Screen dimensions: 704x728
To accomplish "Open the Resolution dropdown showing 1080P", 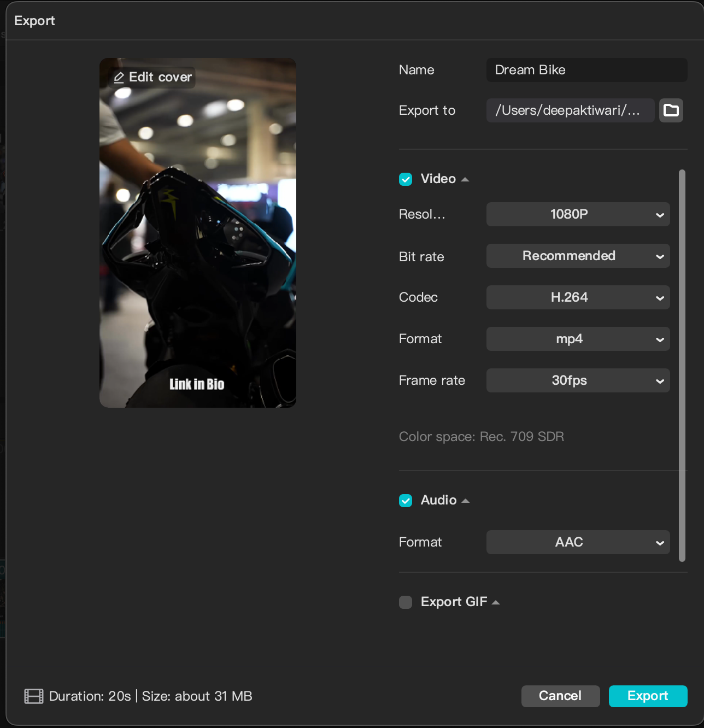I will click(578, 214).
